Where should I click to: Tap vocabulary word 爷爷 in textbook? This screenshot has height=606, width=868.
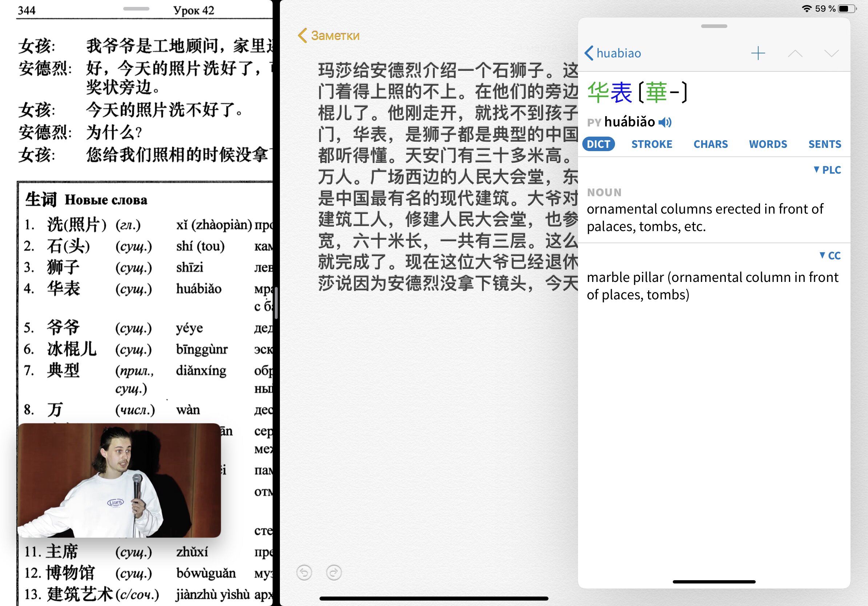[x=64, y=327]
